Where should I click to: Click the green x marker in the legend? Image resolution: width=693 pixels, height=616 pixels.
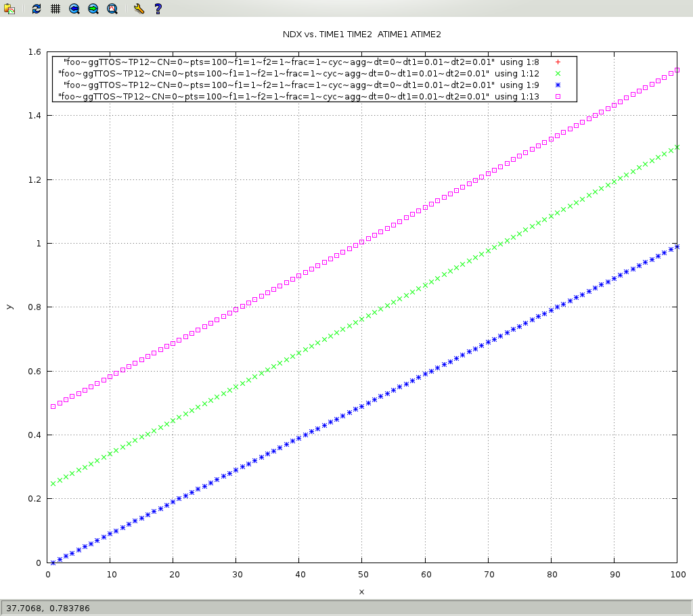click(x=558, y=73)
